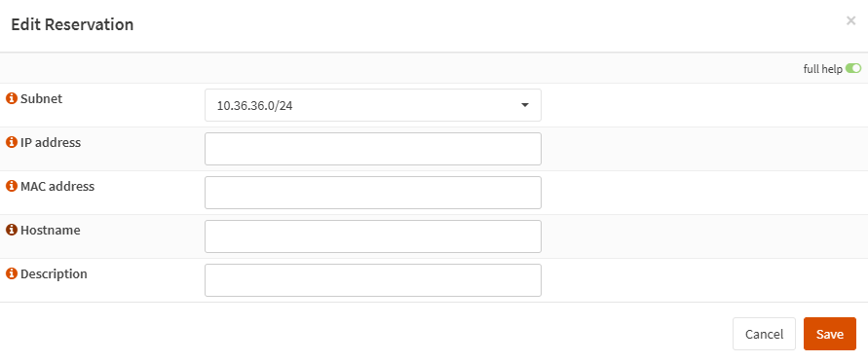Select the Hostname input field
Image resolution: width=868 pixels, height=362 pixels.
point(373,236)
